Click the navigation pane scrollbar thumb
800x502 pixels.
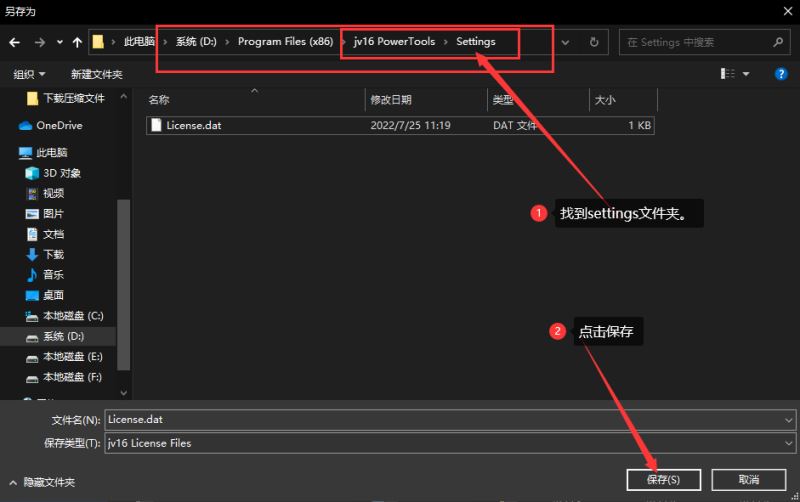tap(123, 284)
